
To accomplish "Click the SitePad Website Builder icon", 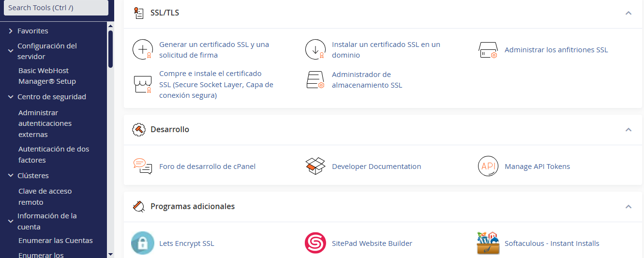I will pos(315,243).
